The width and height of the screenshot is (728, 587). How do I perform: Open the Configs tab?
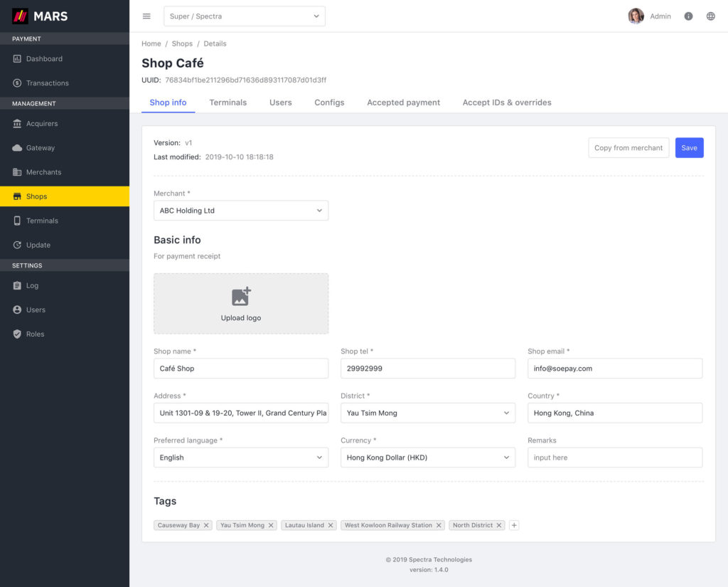point(329,102)
